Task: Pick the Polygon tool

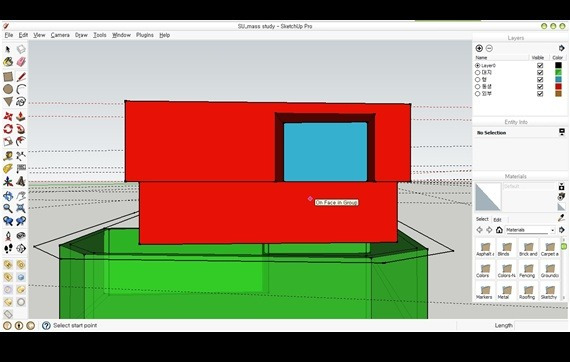Action: [x=8, y=101]
